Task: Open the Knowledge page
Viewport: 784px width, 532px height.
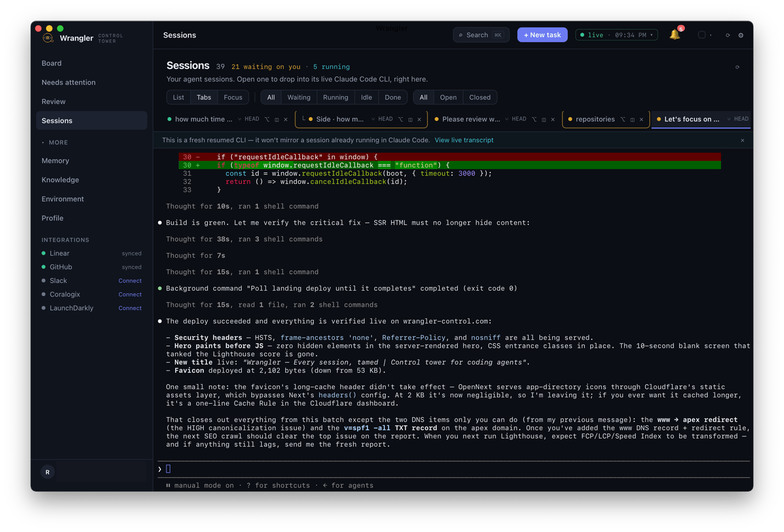Action: pyautogui.click(x=91, y=180)
